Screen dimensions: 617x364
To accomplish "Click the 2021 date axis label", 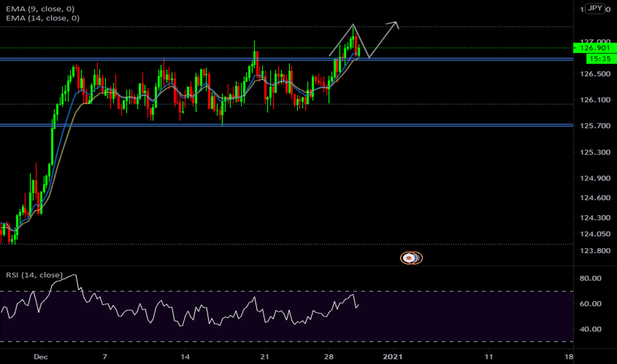I will [x=393, y=357].
